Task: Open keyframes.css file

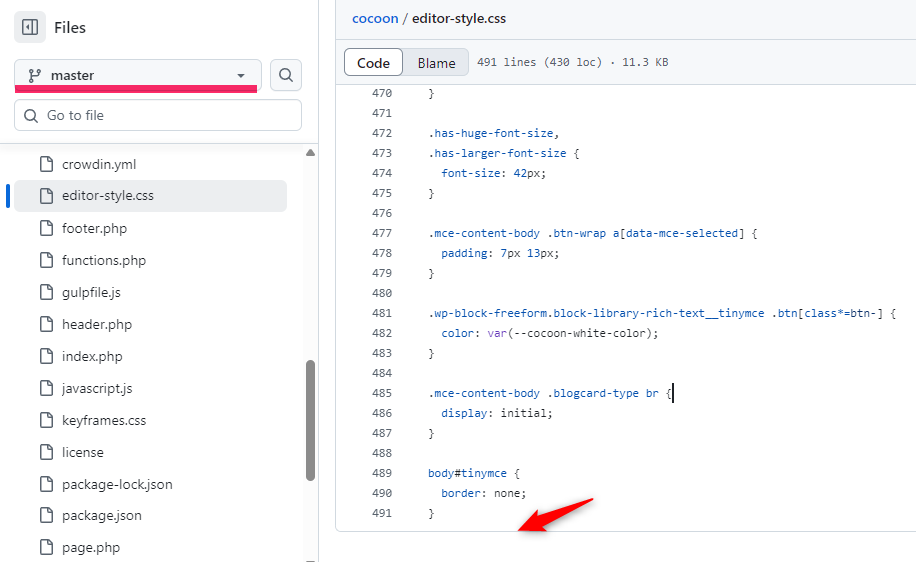Action: pos(104,420)
